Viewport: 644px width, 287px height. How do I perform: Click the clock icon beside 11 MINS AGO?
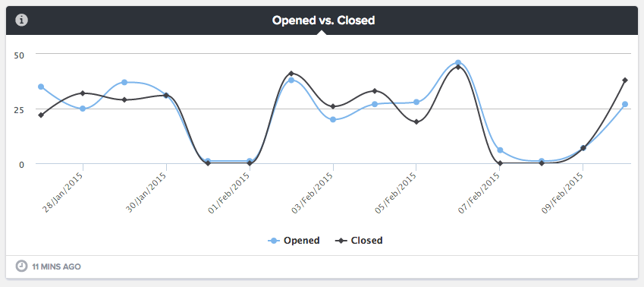click(21, 266)
